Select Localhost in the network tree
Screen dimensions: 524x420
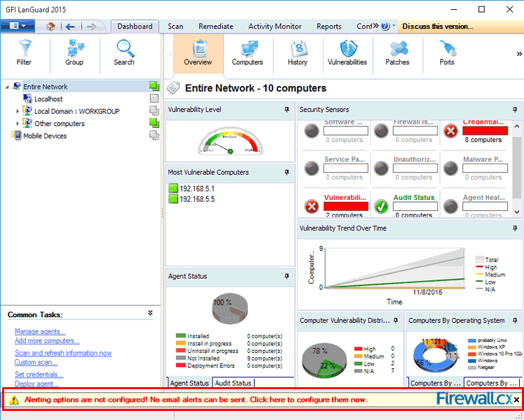[x=48, y=99]
